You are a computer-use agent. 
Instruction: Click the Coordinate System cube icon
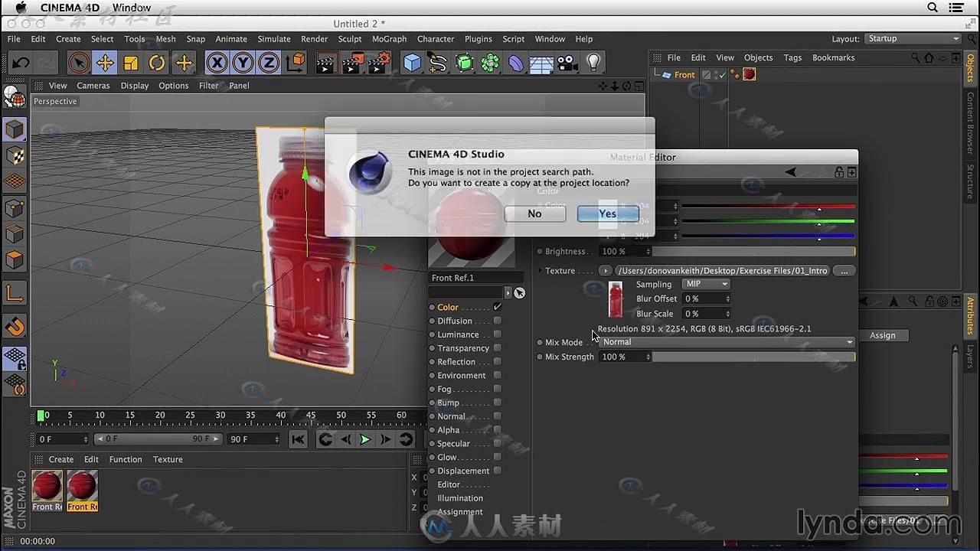pos(296,63)
